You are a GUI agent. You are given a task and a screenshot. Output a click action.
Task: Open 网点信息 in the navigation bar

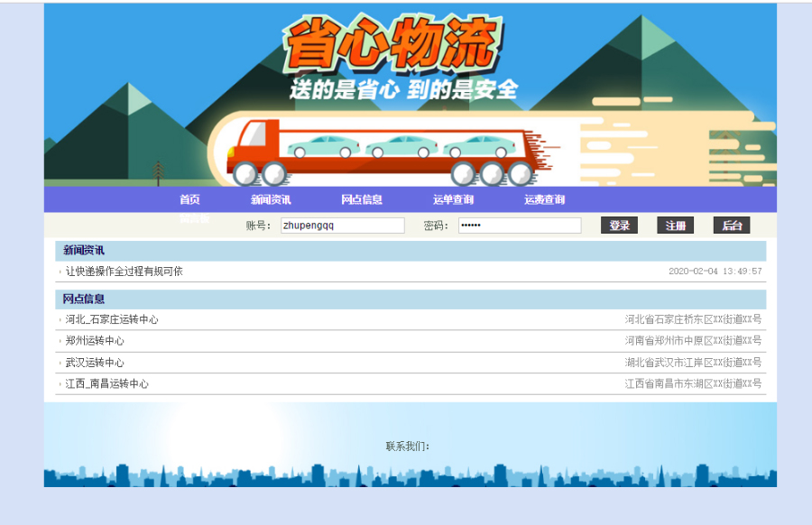(x=362, y=199)
